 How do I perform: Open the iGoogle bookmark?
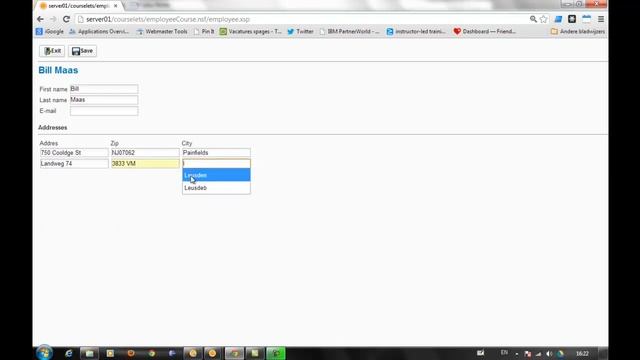pyautogui.click(x=50, y=31)
